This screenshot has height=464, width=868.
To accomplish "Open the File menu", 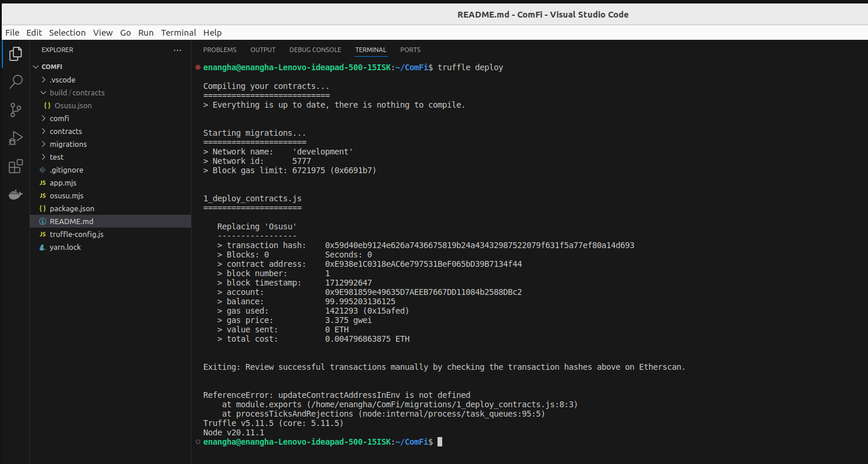I will (x=12, y=33).
